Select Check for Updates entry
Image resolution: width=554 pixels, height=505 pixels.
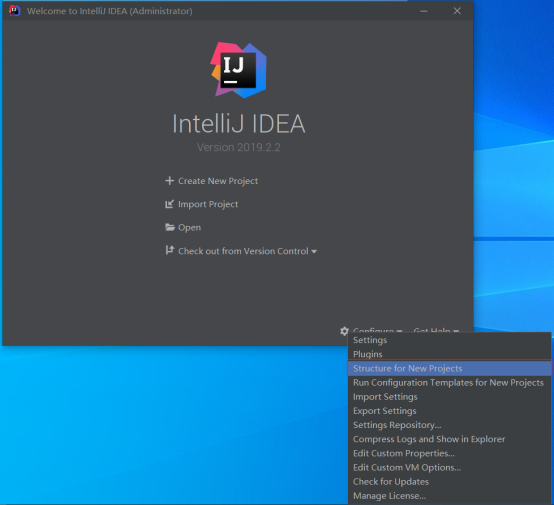[x=449, y=481]
